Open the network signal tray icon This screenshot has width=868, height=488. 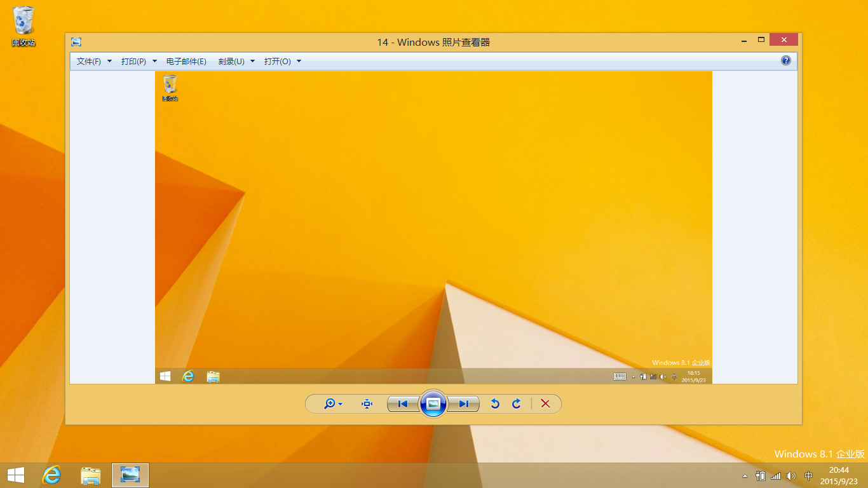coord(775,476)
